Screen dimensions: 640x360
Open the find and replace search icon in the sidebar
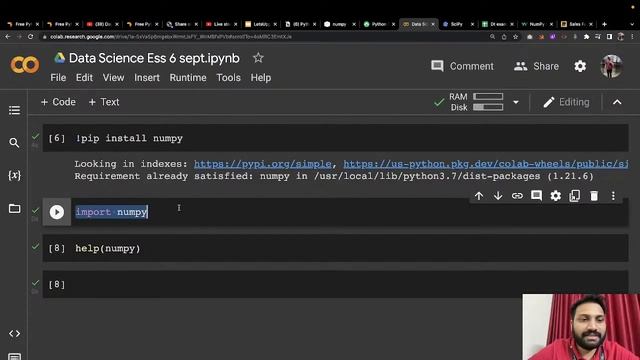click(14, 143)
